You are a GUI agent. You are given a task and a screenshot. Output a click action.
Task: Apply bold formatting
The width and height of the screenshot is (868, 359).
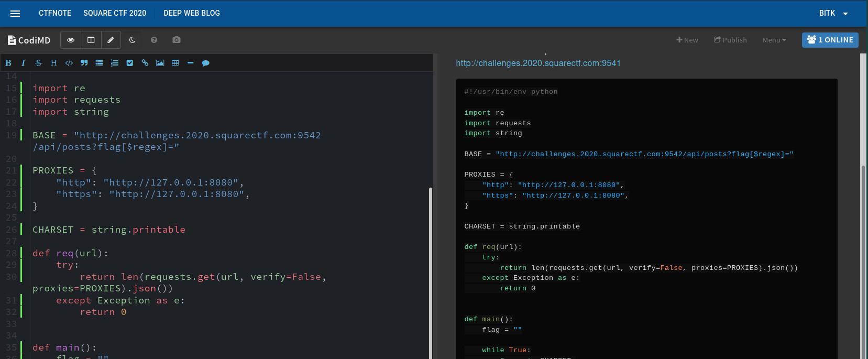8,63
